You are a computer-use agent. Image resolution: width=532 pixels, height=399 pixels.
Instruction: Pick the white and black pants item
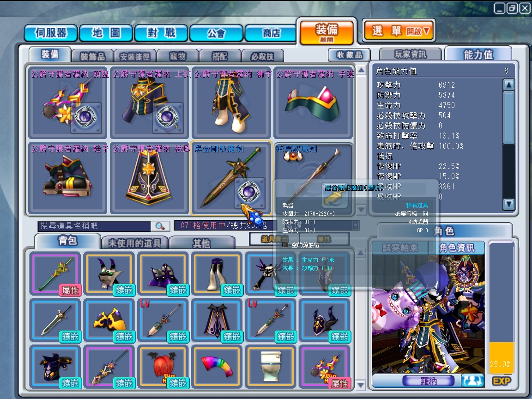[217, 273]
